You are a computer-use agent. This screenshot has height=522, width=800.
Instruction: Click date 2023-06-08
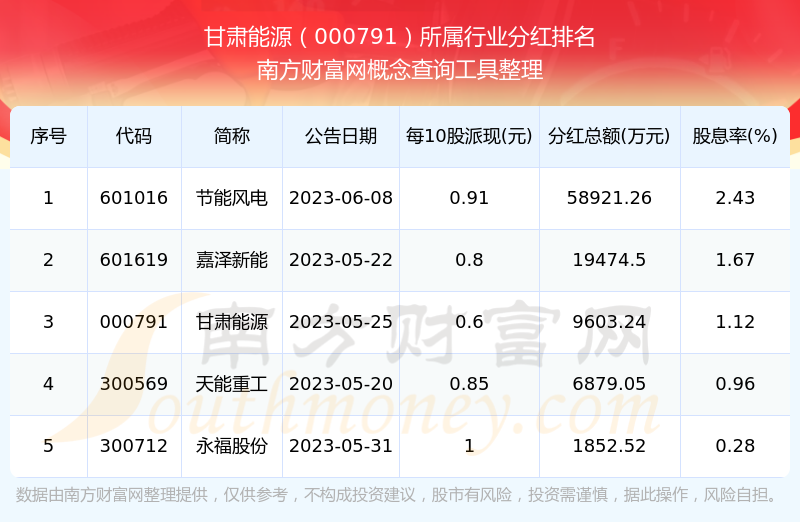tap(341, 198)
